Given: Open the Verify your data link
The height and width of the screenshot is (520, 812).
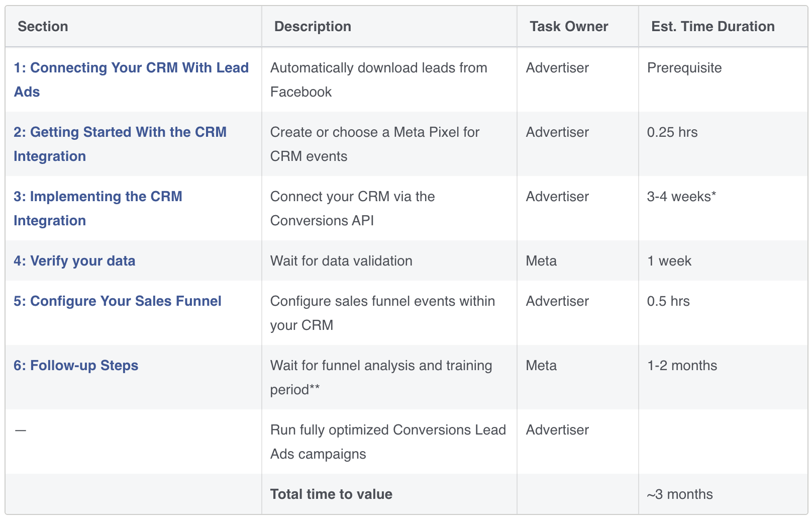Looking at the screenshot, I should tap(74, 261).
